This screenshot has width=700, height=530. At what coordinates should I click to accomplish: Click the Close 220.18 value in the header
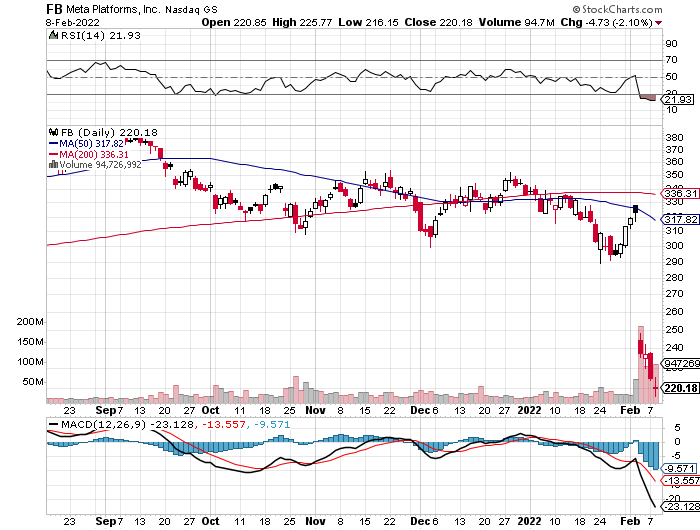click(438, 22)
